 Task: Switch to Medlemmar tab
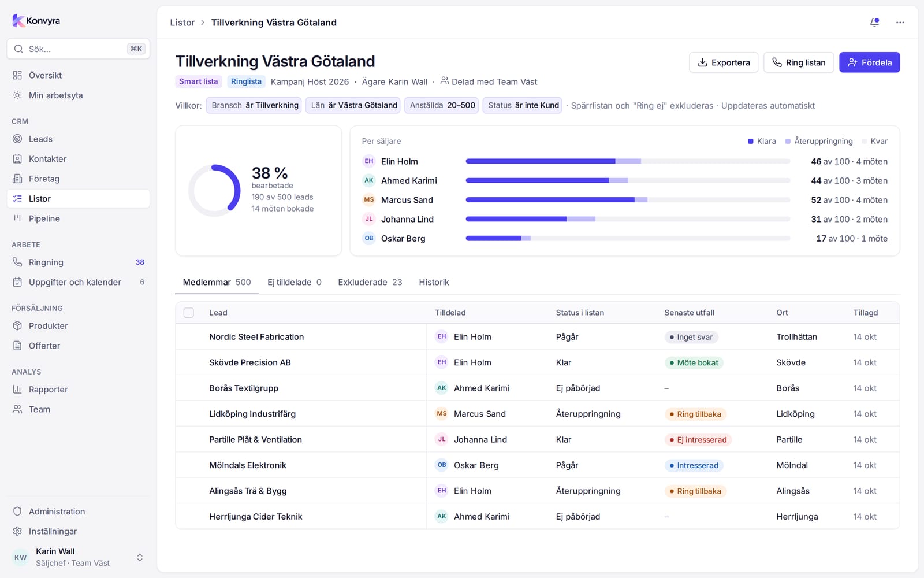tap(217, 282)
